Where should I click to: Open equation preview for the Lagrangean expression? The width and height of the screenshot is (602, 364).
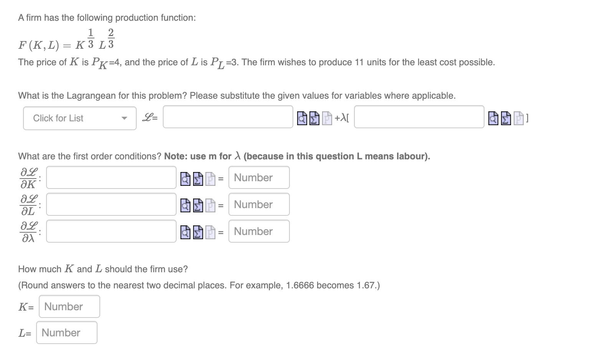pyautogui.click(x=302, y=119)
